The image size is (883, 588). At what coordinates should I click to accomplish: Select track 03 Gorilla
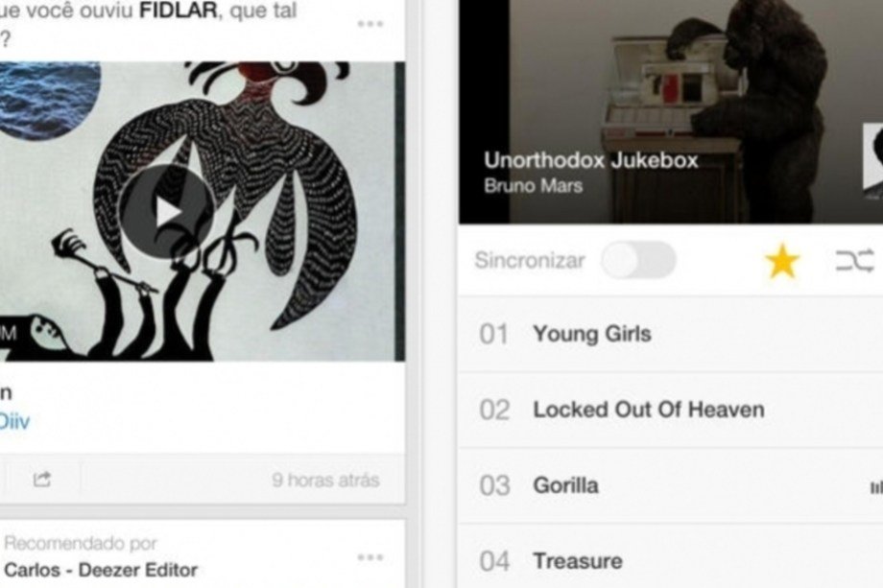pyautogui.click(x=670, y=485)
